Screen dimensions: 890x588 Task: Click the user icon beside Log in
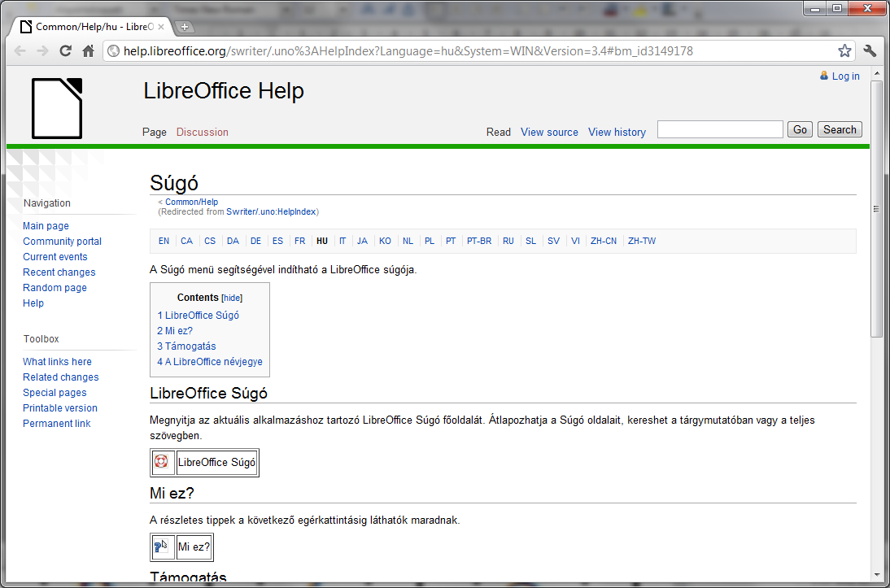pos(824,76)
